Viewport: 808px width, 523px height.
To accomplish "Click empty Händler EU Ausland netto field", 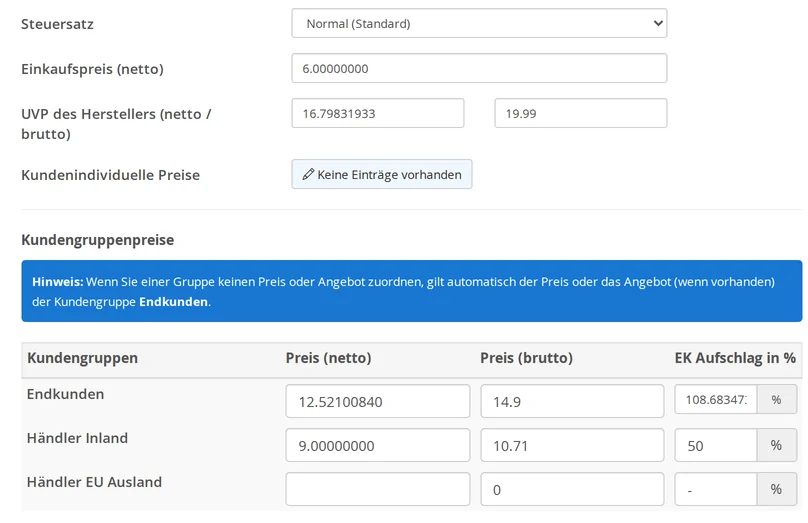I will [378, 489].
